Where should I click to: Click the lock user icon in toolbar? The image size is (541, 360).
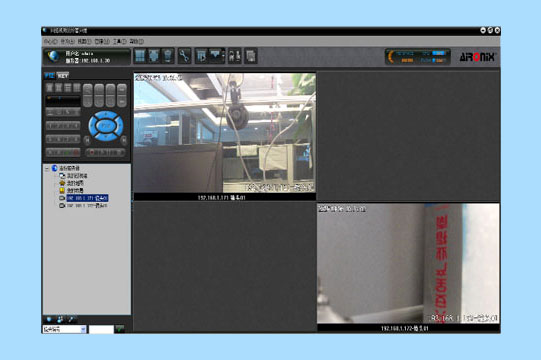235,56
